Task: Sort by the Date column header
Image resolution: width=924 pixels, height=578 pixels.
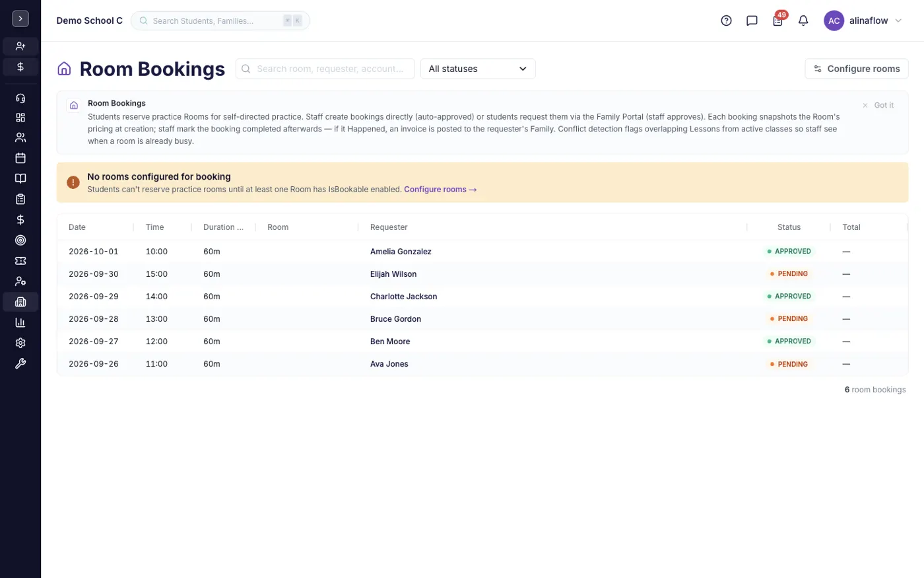Action: 77,227
